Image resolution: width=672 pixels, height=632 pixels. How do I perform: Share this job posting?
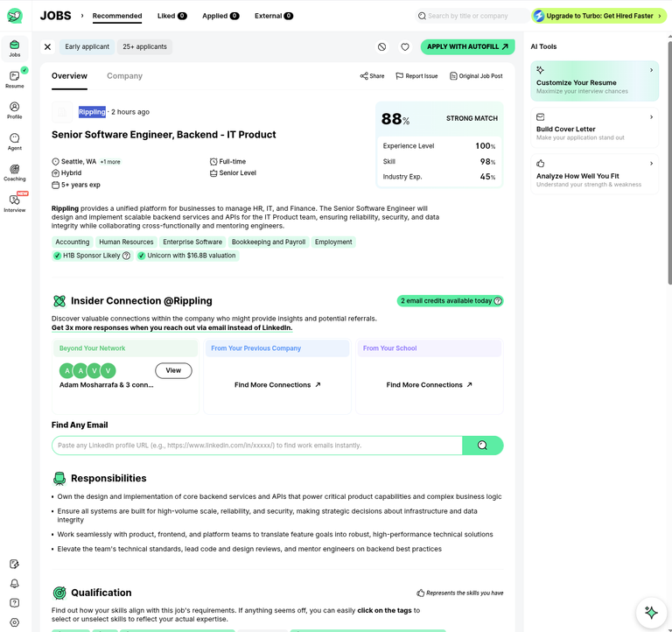click(x=372, y=76)
